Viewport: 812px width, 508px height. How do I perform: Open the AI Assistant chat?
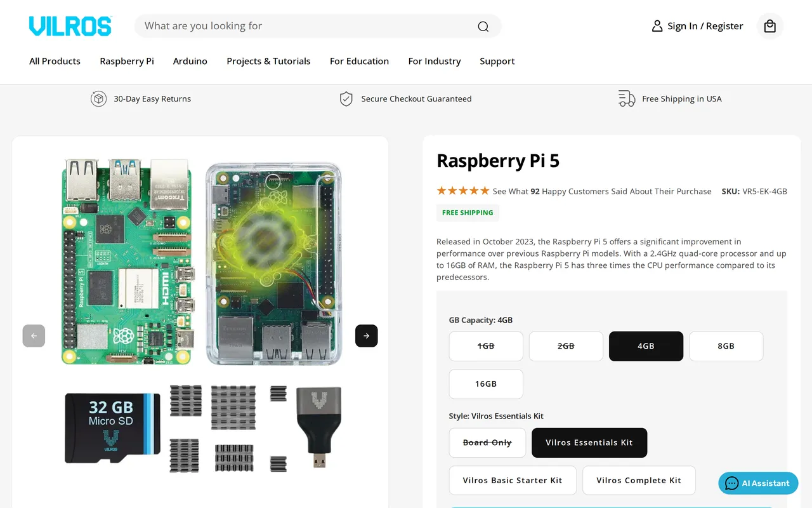tap(758, 483)
